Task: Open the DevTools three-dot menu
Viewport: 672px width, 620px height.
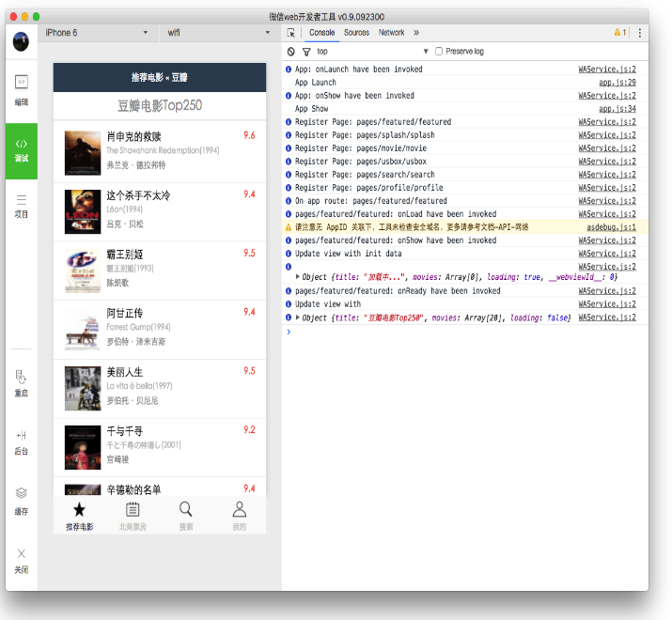Action: click(639, 33)
